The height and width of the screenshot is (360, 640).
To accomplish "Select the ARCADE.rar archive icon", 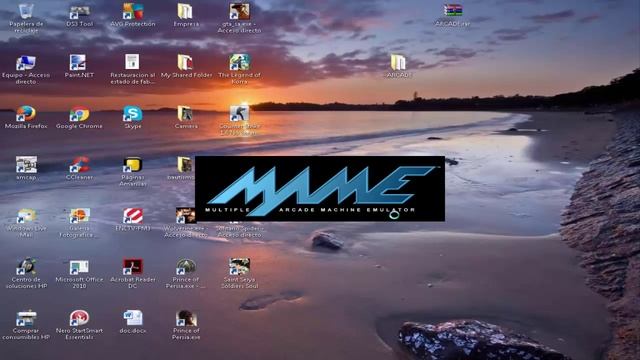I will (452, 11).
